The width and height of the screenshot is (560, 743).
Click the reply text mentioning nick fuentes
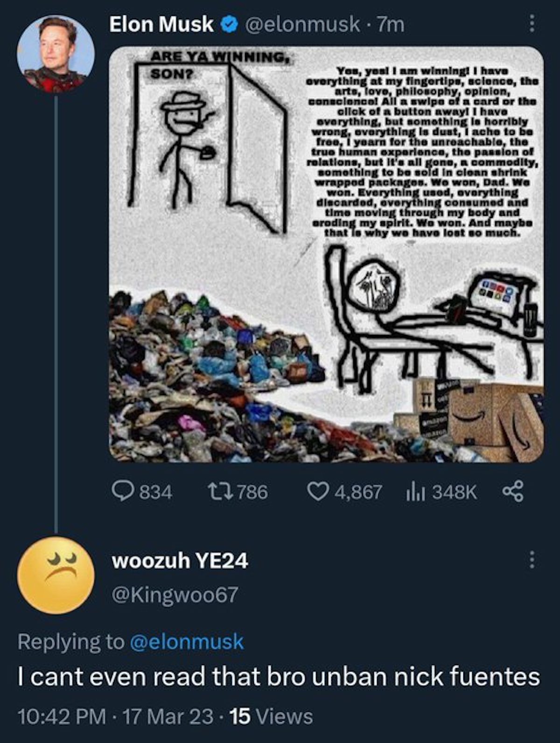coord(279,676)
